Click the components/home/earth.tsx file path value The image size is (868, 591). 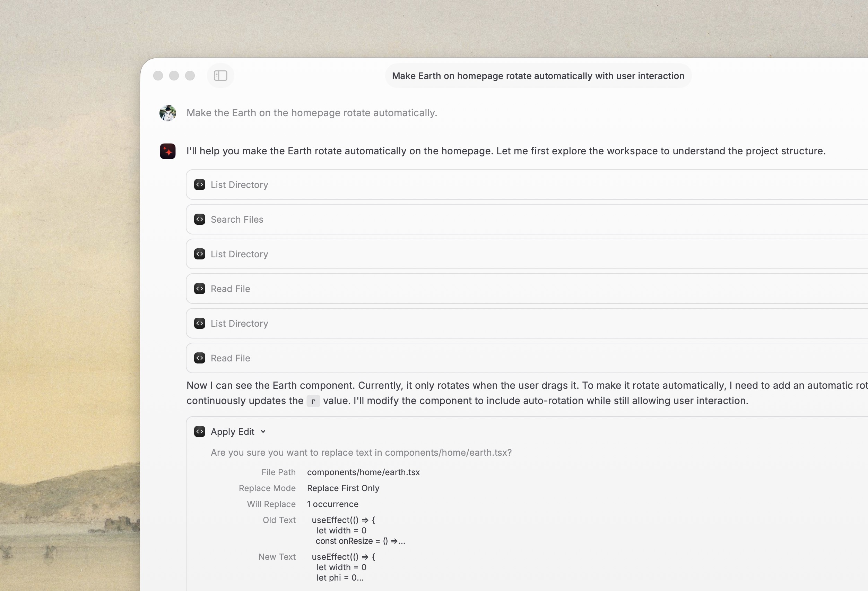tap(363, 472)
